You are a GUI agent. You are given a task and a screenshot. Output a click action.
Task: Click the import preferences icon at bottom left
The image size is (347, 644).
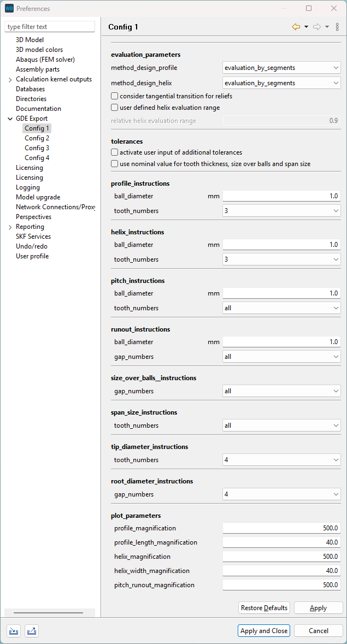(13, 631)
